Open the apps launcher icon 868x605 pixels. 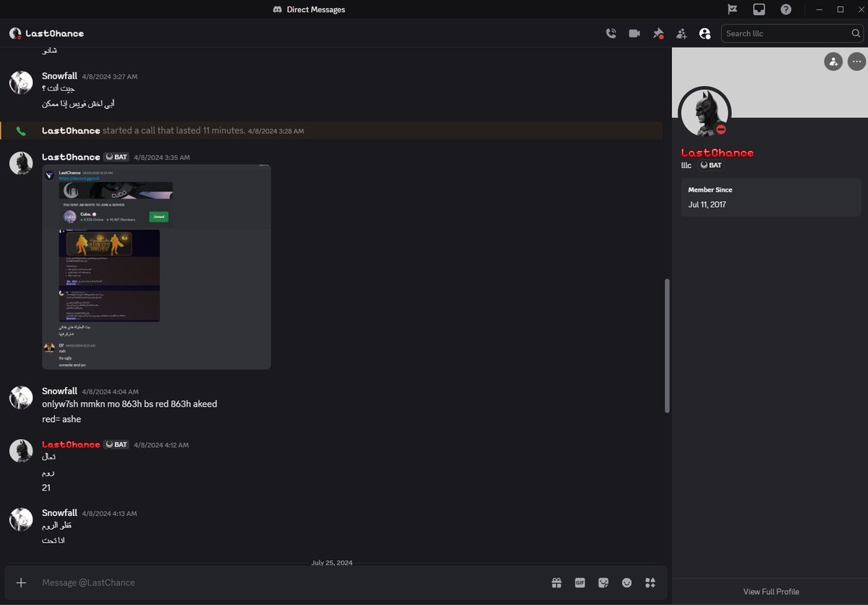click(650, 583)
